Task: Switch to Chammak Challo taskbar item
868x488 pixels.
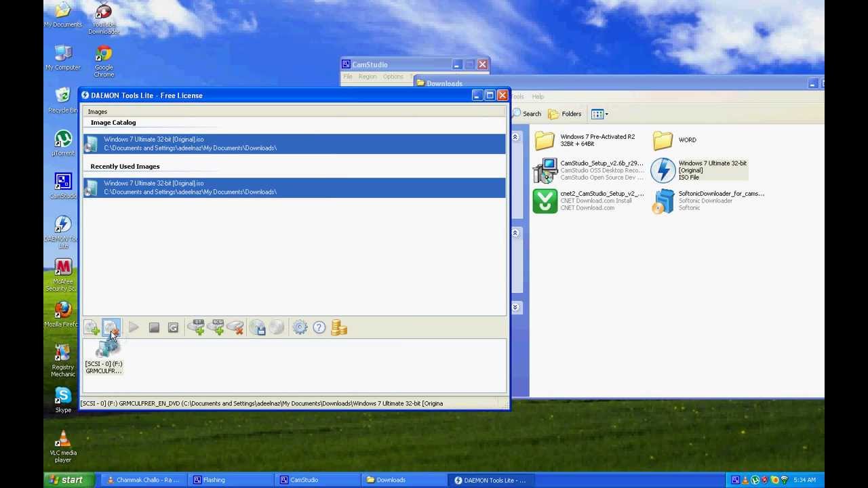Action: tap(143, 480)
